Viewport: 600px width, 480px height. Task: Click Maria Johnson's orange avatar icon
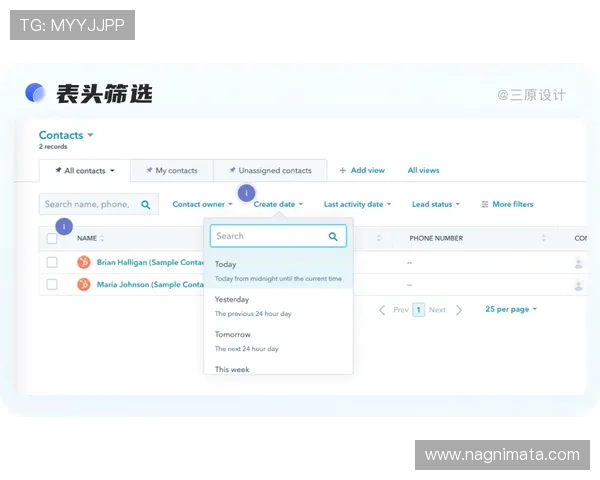(x=84, y=284)
